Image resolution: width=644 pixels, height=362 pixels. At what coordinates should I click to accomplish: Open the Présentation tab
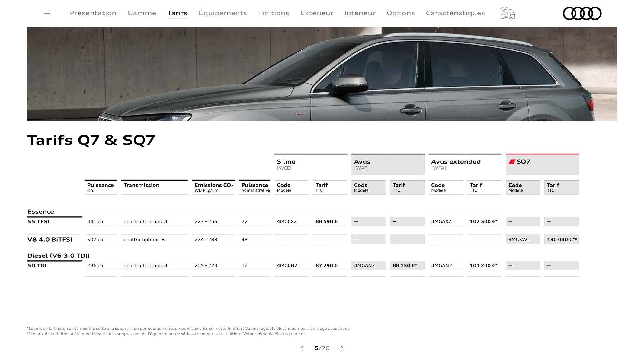coord(93,13)
